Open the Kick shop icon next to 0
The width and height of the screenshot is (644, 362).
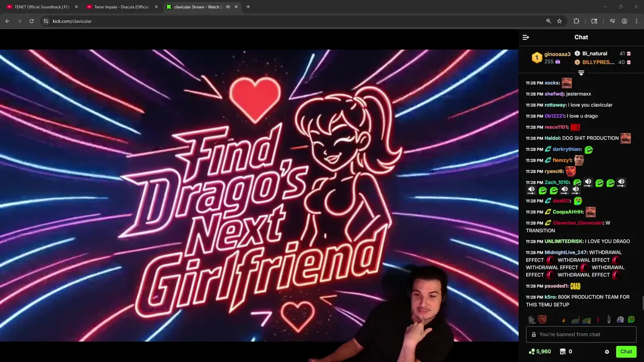pyautogui.click(x=562, y=352)
